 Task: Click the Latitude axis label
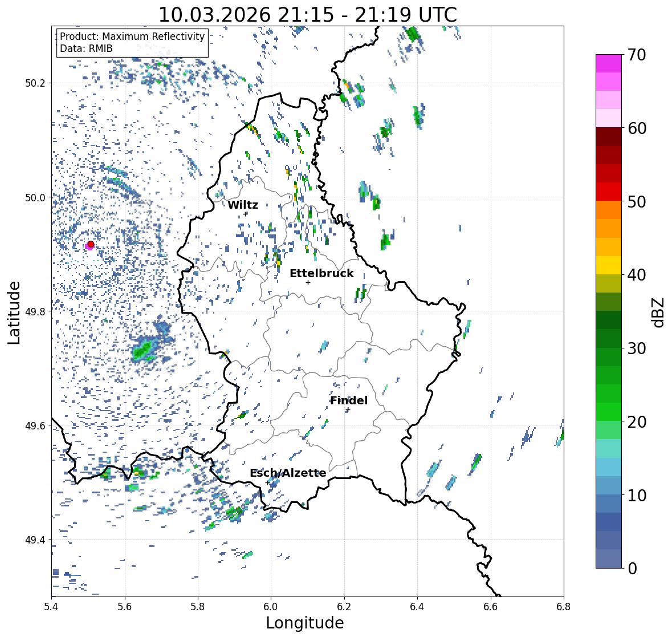[14, 313]
